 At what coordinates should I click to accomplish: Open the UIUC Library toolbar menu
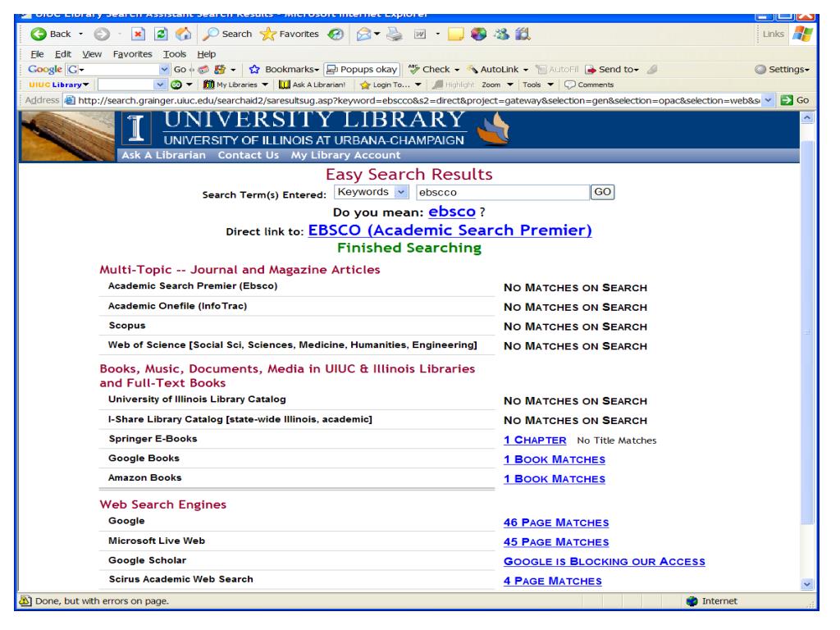click(x=59, y=84)
